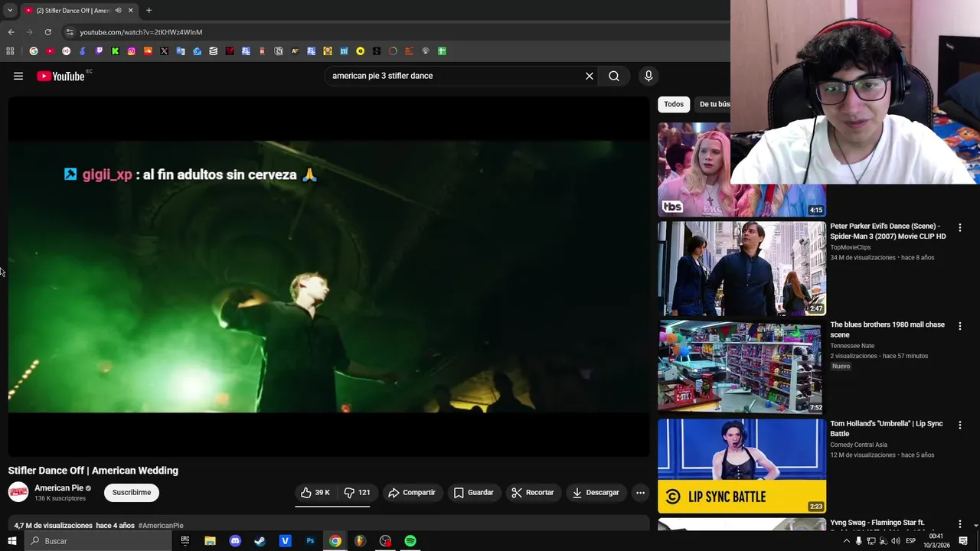Expand hidden system tray icons chevron
This screenshot has height=551, width=980.
point(846,541)
